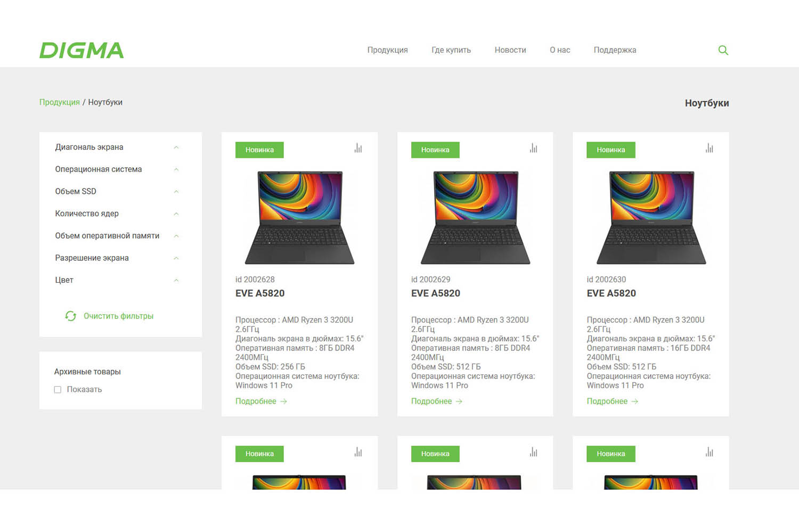The height and width of the screenshot is (532, 799).
Task: Click compare icon on bottom-left product card
Action: [358, 453]
